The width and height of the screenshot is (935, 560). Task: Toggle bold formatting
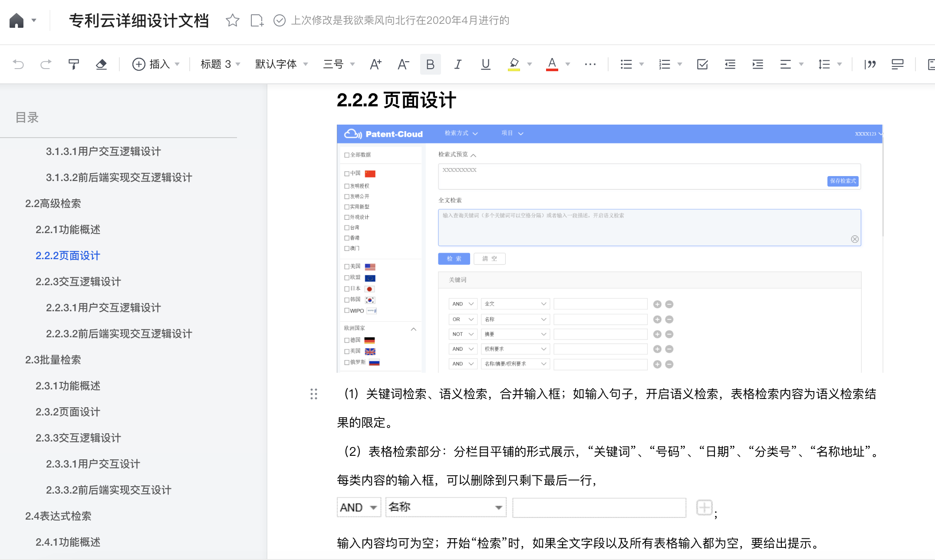pos(430,64)
